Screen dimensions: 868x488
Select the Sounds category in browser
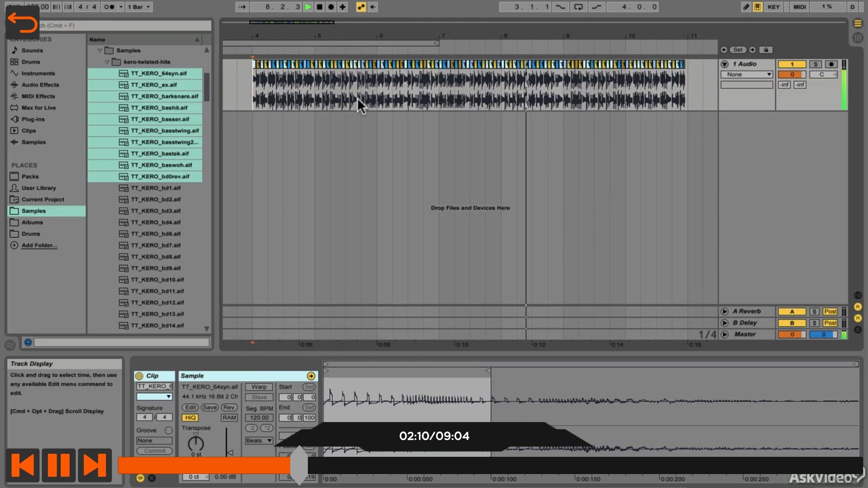(32, 50)
